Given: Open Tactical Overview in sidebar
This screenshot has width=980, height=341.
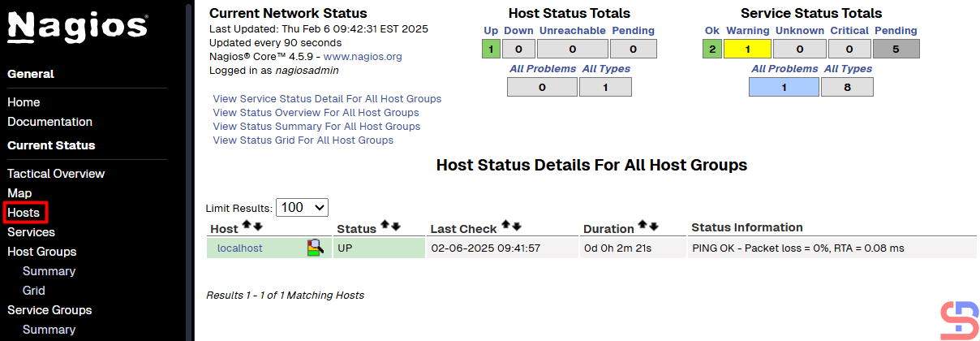Looking at the screenshot, I should click(x=56, y=174).
